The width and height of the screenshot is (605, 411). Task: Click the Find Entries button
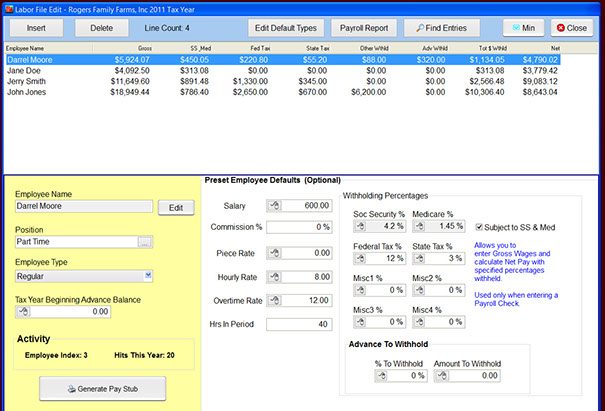441,28
